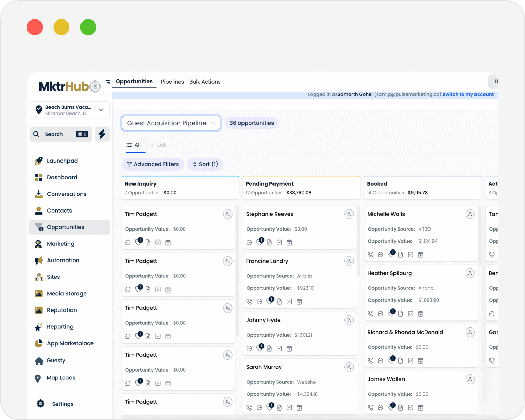Click $4,394.18 value on Sarah Murray card
The height and width of the screenshot is (420, 525).
click(307, 394)
